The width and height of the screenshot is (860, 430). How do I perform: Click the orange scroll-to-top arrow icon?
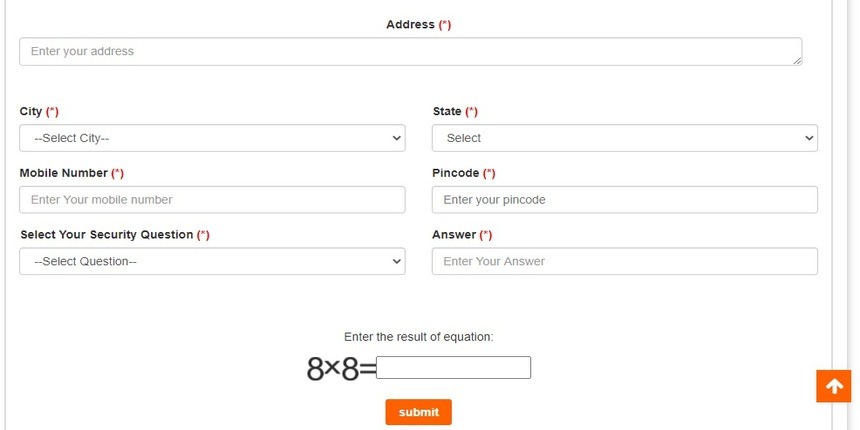click(834, 386)
